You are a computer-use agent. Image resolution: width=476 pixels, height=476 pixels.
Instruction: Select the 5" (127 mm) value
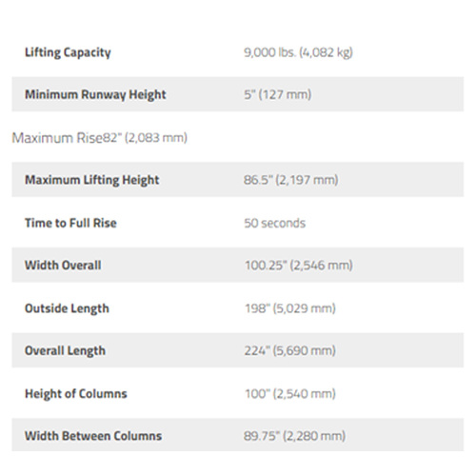tap(278, 94)
